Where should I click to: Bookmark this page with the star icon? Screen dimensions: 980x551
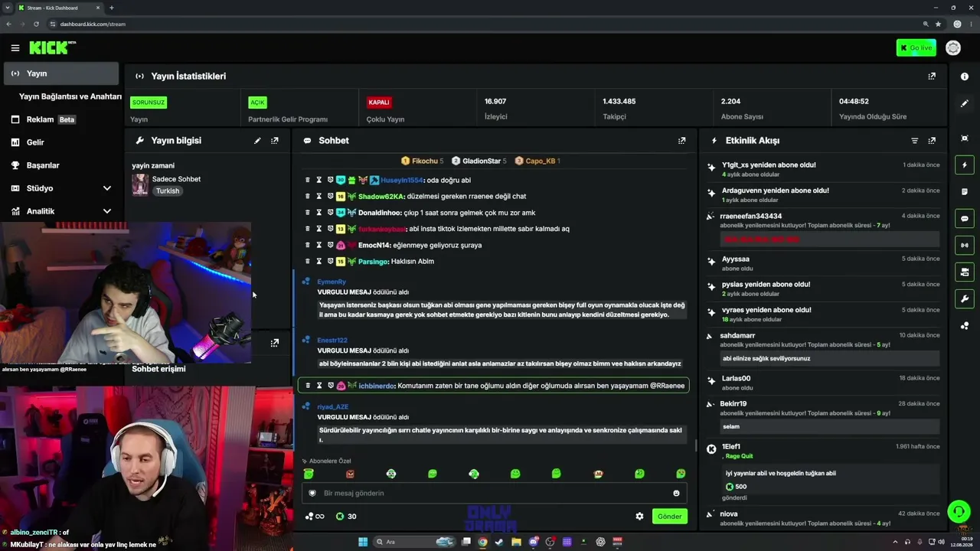coord(938,24)
